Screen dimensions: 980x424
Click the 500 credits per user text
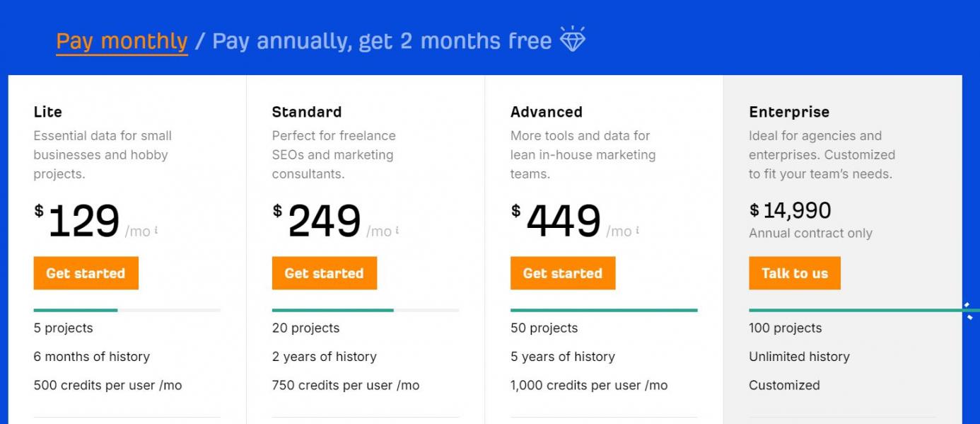(107, 386)
